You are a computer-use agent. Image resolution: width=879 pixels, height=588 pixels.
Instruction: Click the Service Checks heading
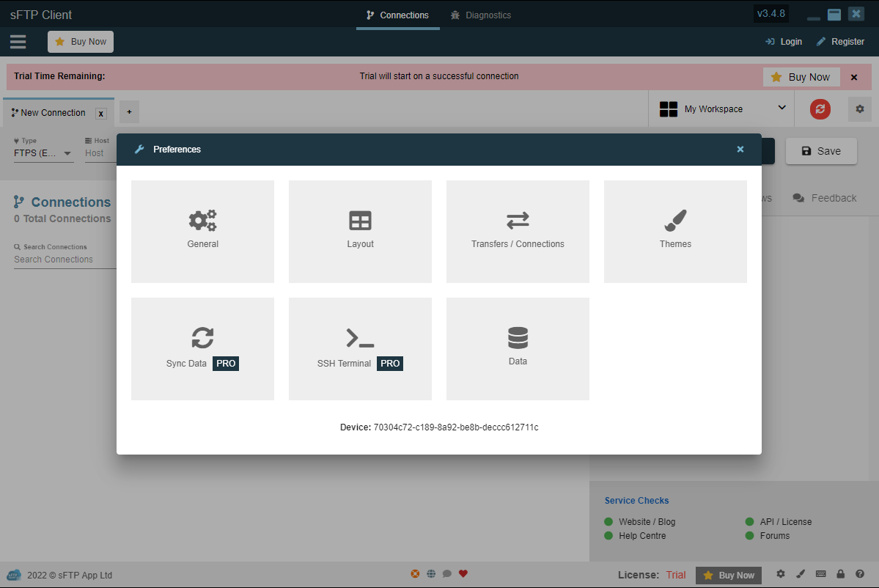pyautogui.click(x=636, y=501)
